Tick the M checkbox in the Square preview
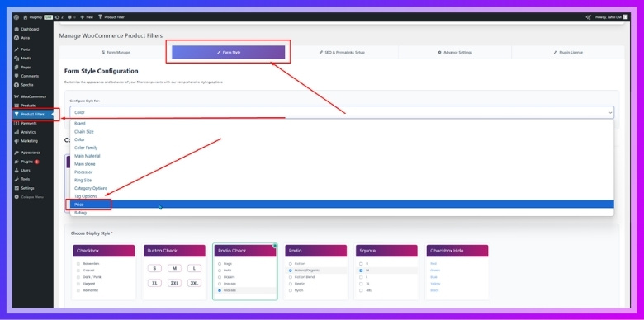The width and height of the screenshot is (644, 320). (x=361, y=271)
